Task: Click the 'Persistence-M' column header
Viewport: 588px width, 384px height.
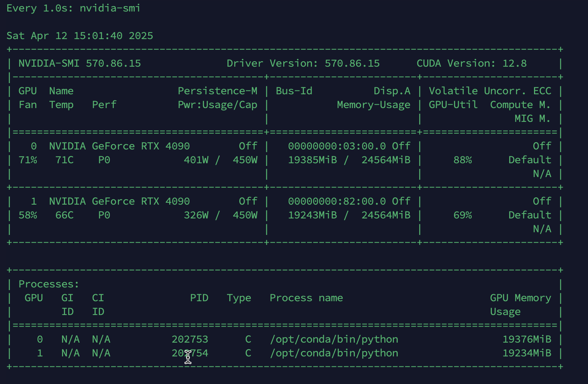Action: point(217,91)
